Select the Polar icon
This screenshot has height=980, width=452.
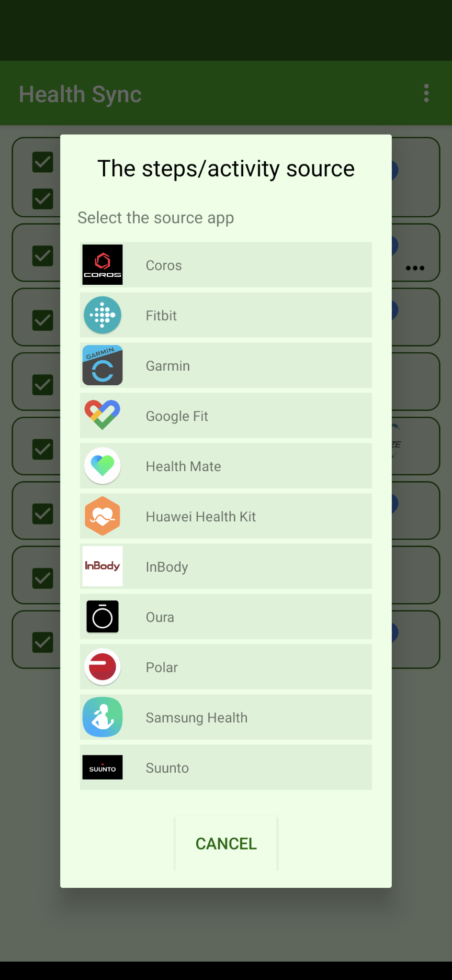tap(102, 666)
